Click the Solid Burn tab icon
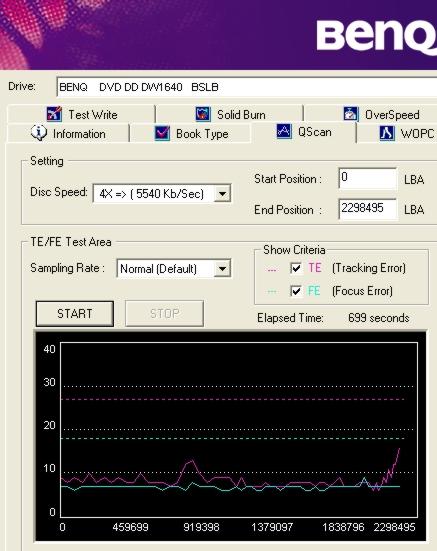The width and height of the screenshot is (437, 551). click(x=203, y=114)
